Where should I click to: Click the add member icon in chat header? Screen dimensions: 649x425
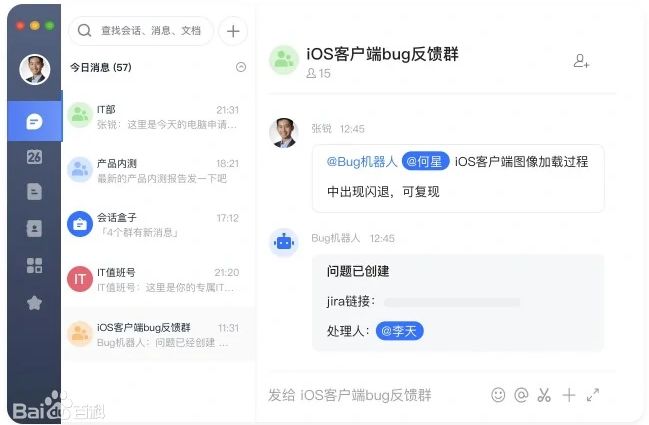[x=581, y=62]
